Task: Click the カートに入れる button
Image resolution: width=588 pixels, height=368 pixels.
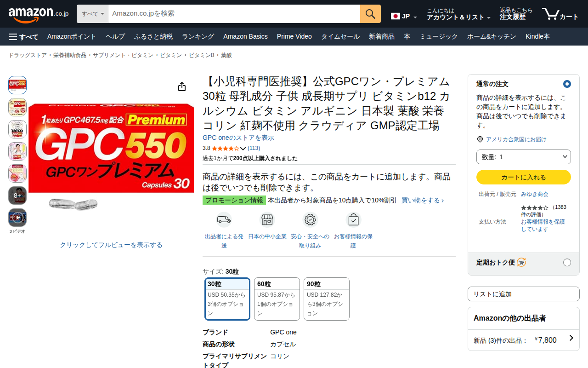Action: [524, 177]
